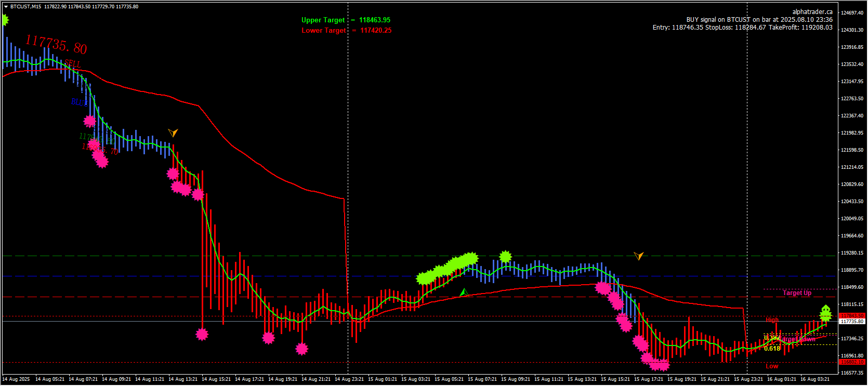This screenshot has height=386, width=868.
Task: Click the red Low level label
Action: tap(772, 366)
